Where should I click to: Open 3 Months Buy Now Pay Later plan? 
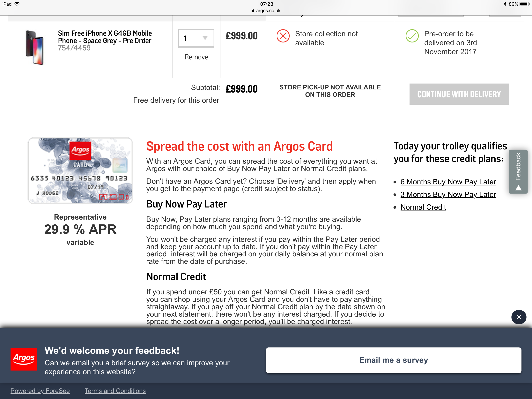point(448,194)
